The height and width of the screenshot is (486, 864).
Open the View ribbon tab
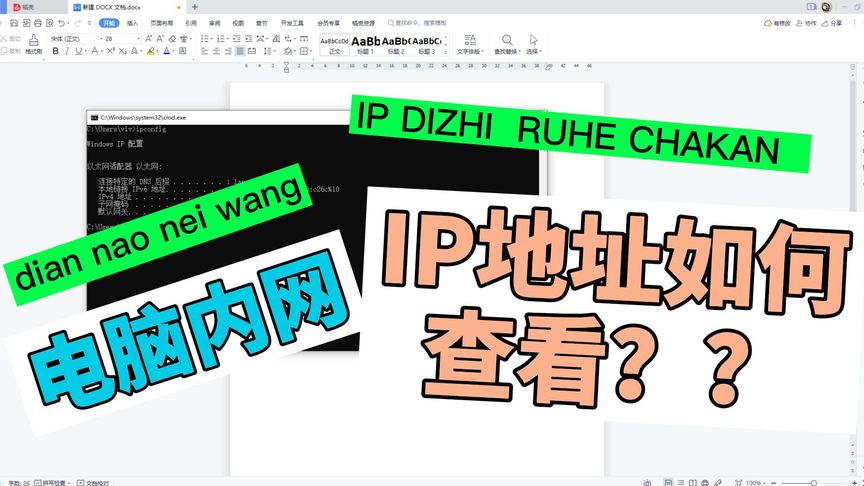tap(238, 23)
